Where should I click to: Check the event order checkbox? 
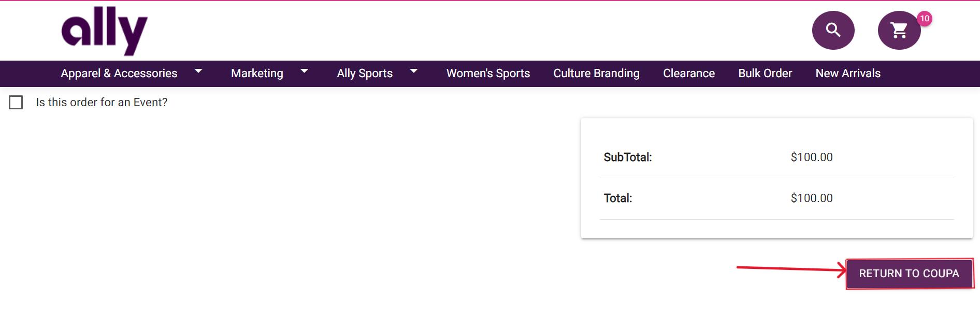(16, 103)
